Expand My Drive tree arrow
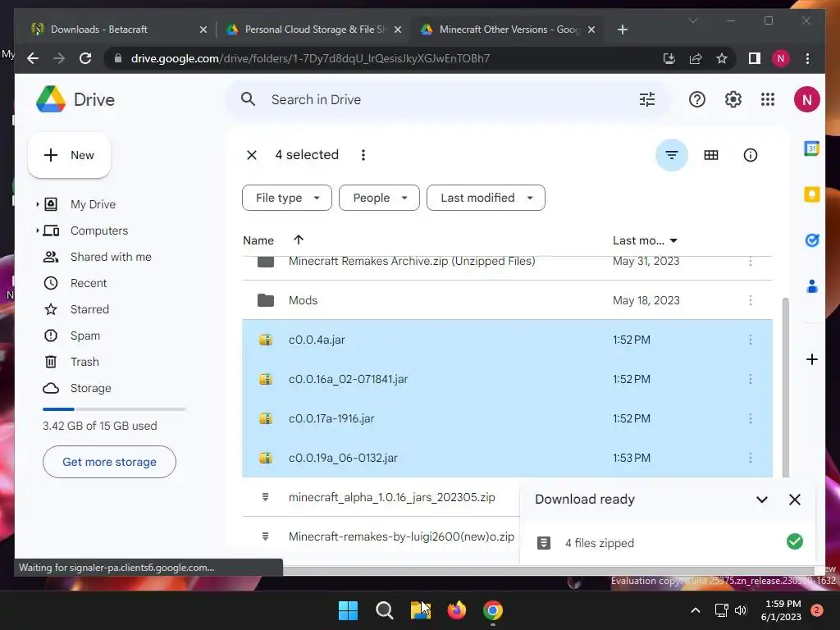This screenshot has height=630, width=840. click(37, 204)
